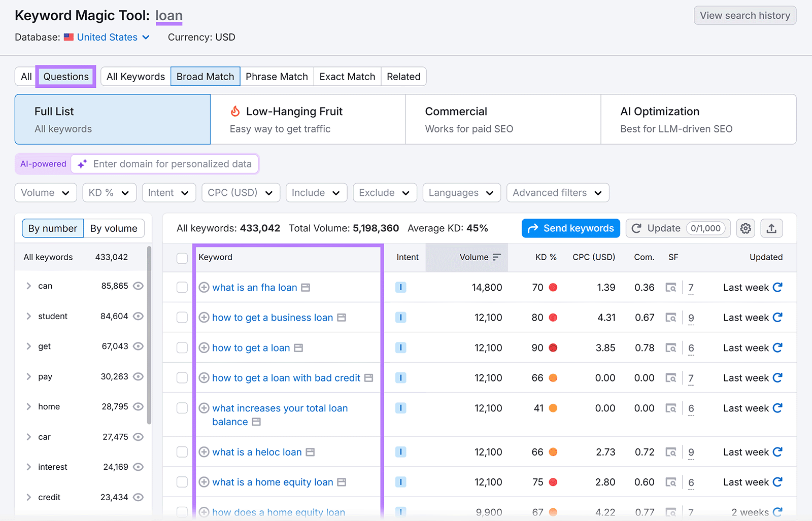Open the table settings gear icon
Viewport: 812px width, 521px height.
(745, 228)
